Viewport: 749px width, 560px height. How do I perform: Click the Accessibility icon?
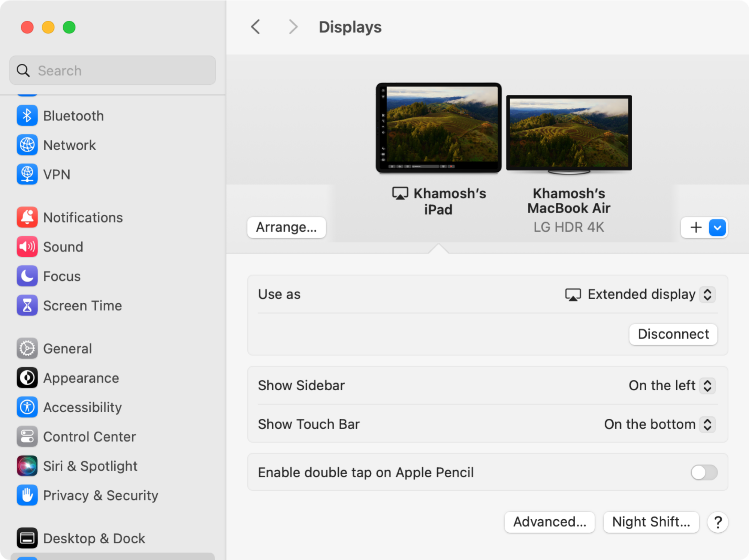coord(27,407)
